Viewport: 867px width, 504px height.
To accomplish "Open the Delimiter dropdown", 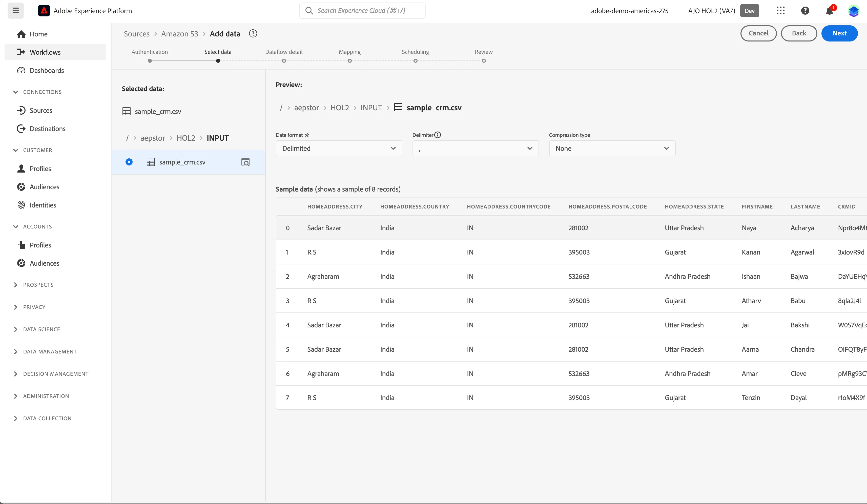I will click(476, 148).
